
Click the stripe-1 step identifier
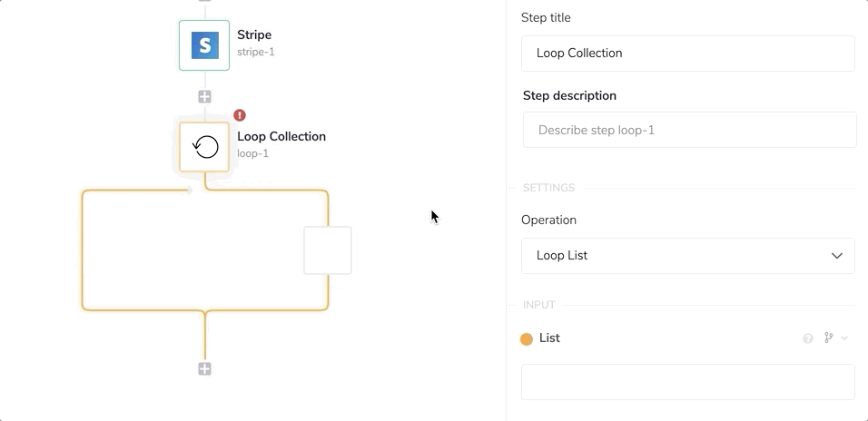pos(256,53)
